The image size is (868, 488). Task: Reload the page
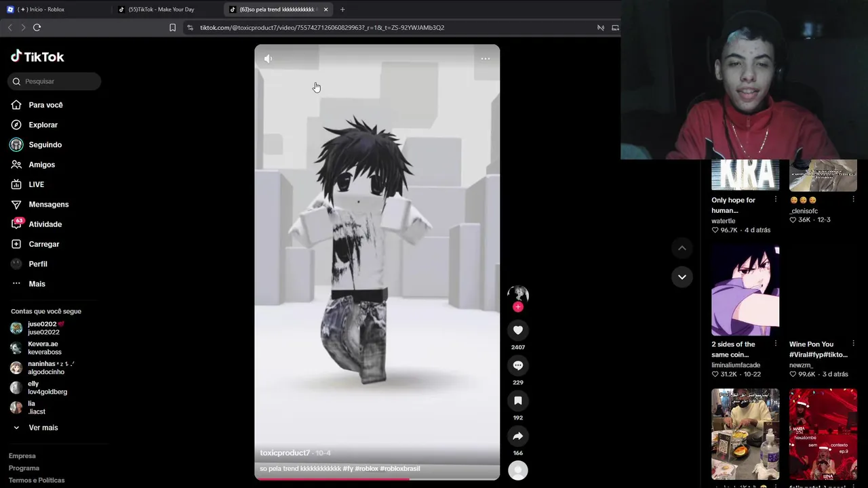[x=37, y=28]
